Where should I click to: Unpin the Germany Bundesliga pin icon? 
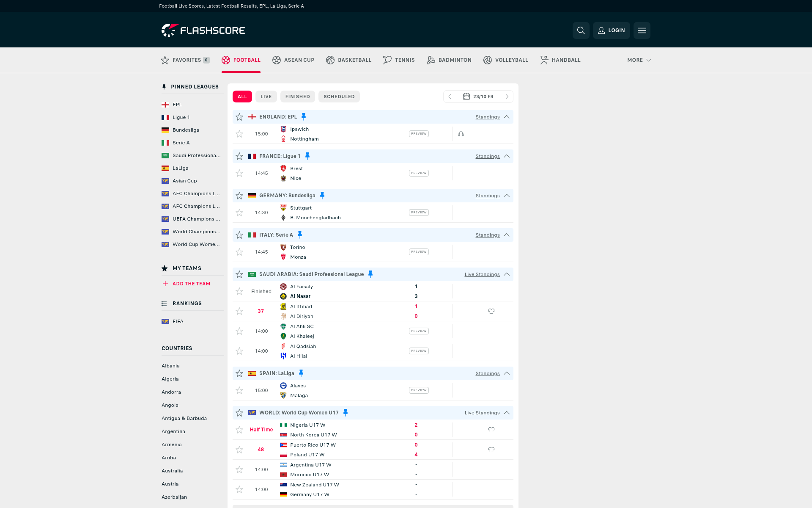tap(322, 196)
